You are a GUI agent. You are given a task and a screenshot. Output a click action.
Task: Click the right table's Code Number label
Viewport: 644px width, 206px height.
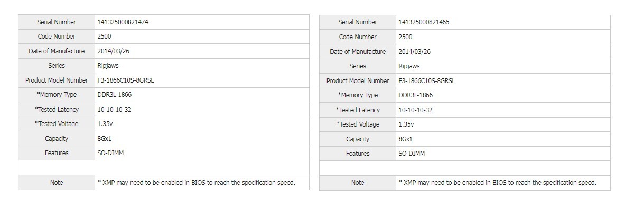click(x=358, y=37)
